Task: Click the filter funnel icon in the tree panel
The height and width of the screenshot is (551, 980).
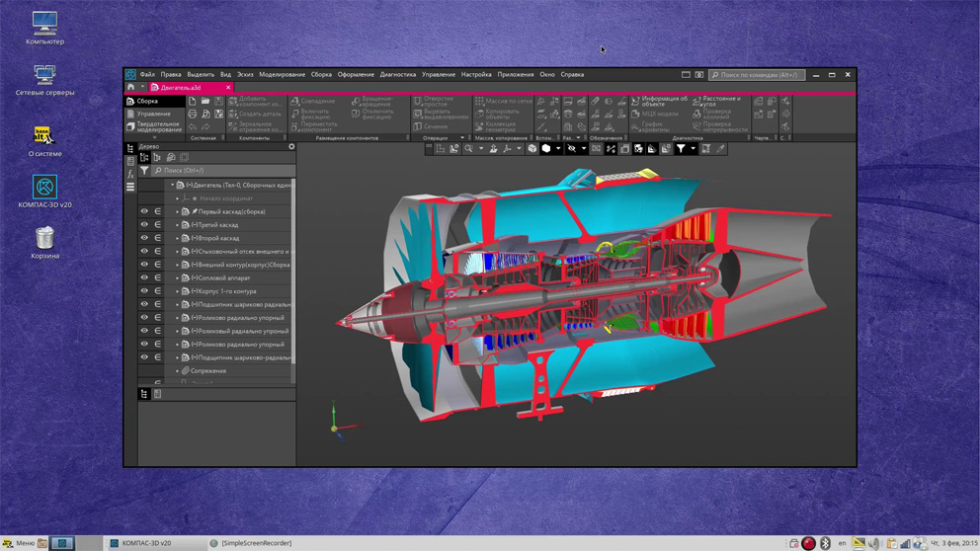Action: pyautogui.click(x=144, y=171)
